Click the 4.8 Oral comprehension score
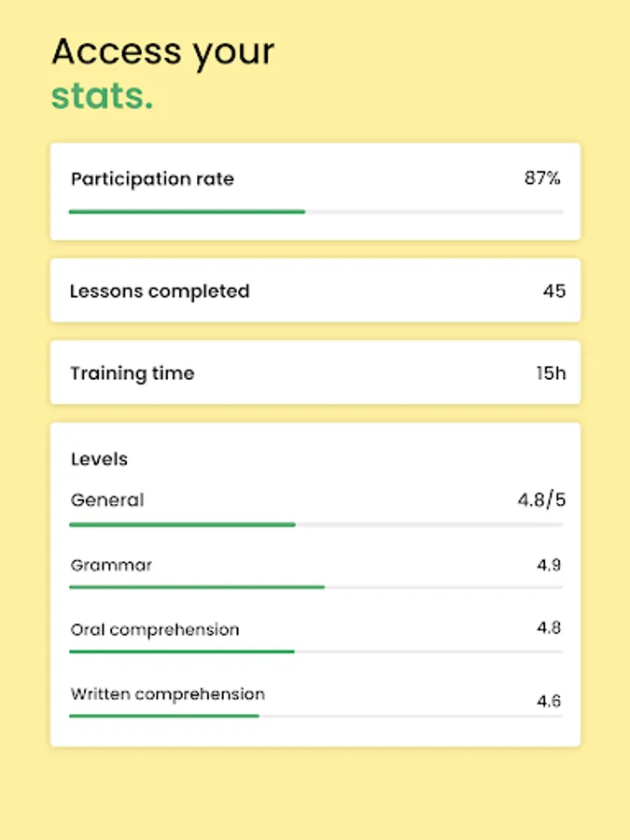Screen dimensions: 630x840 (x=549, y=628)
